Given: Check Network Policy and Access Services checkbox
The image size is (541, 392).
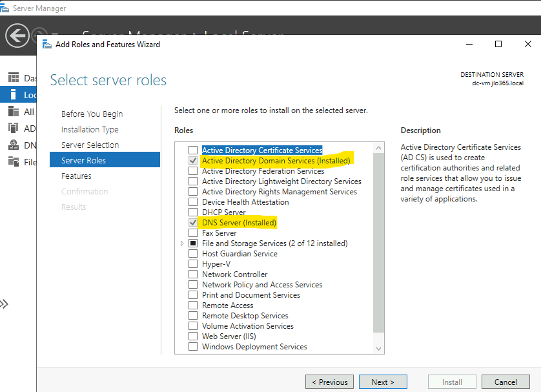Looking at the screenshot, I should [x=193, y=285].
